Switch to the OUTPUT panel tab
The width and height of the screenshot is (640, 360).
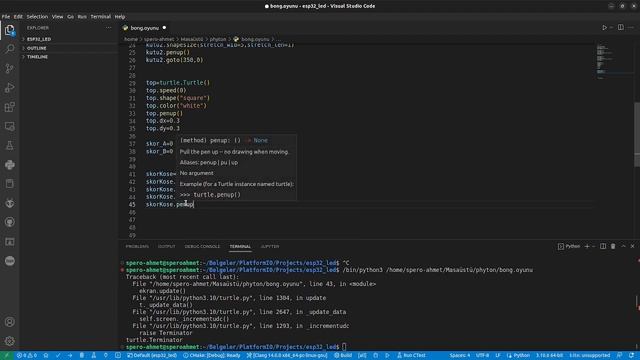click(167, 247)
